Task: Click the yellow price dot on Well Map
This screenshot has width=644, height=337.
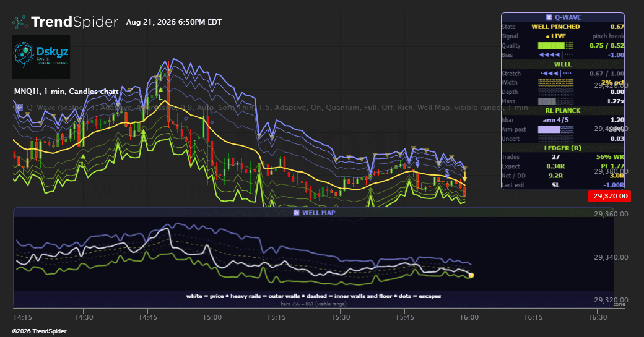Action: (x=471, y=276)
